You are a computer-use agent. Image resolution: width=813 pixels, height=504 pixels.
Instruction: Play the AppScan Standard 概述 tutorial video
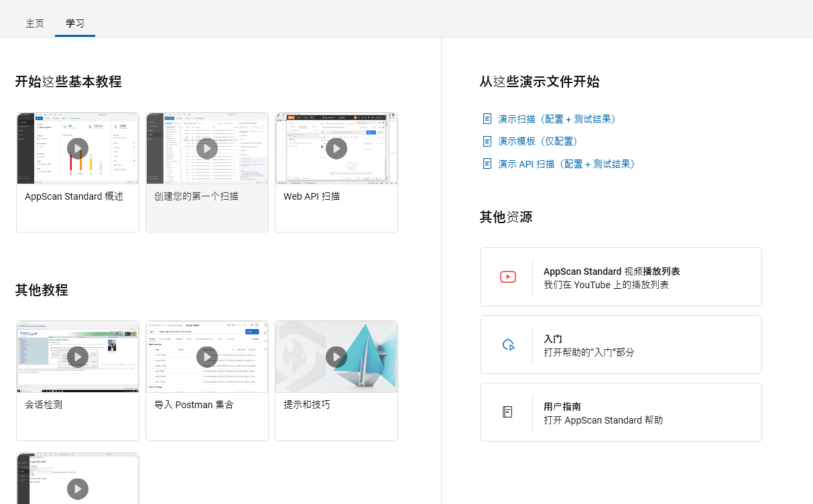click(x=78, y=148)
